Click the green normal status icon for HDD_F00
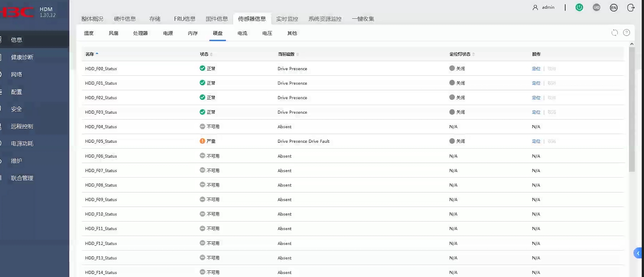This screenshot has width=644, height=277. pos(202,68)
